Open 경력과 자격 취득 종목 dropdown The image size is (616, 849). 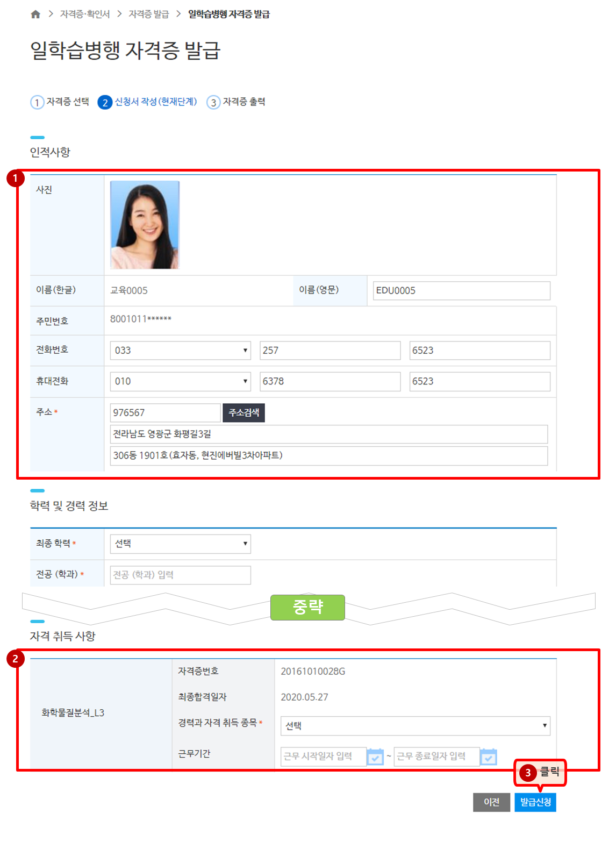coord(415,726)
